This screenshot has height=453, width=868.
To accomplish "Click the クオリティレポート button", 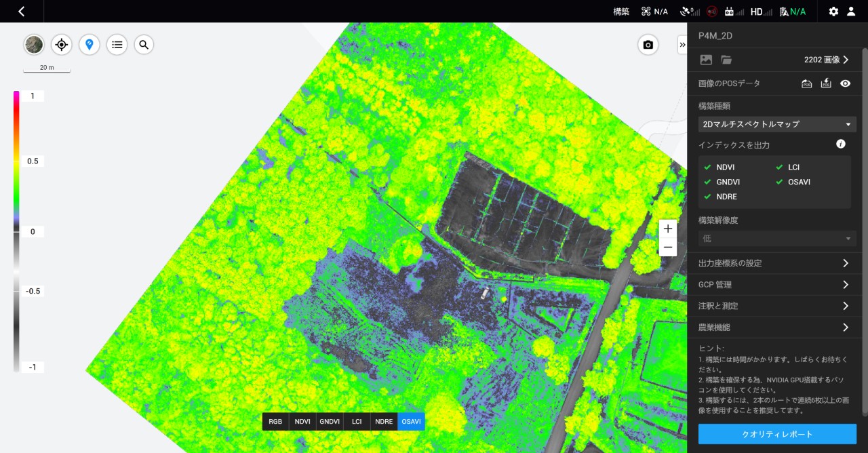I will 777,434.
